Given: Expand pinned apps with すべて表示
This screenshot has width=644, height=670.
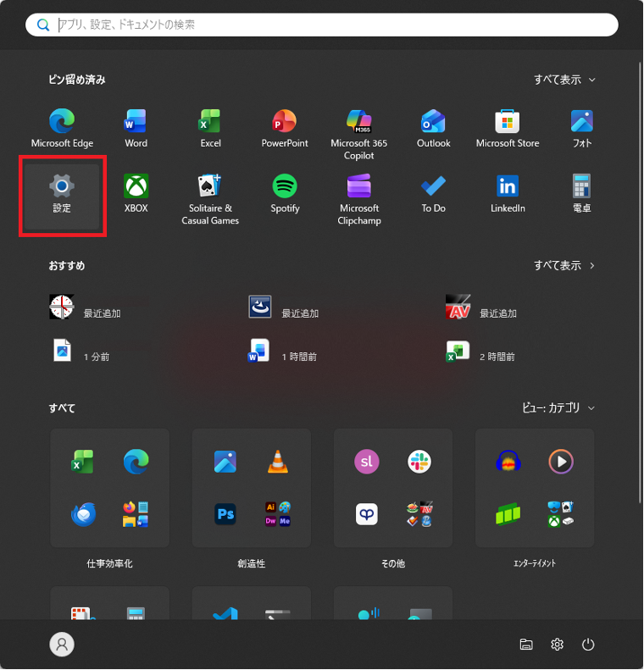Looking at the screenshot, I should [564, 80].
